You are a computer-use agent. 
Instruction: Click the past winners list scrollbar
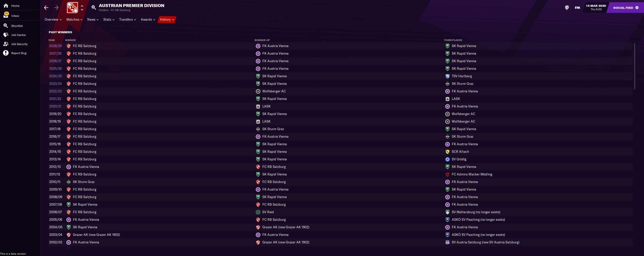coord(634,66)
